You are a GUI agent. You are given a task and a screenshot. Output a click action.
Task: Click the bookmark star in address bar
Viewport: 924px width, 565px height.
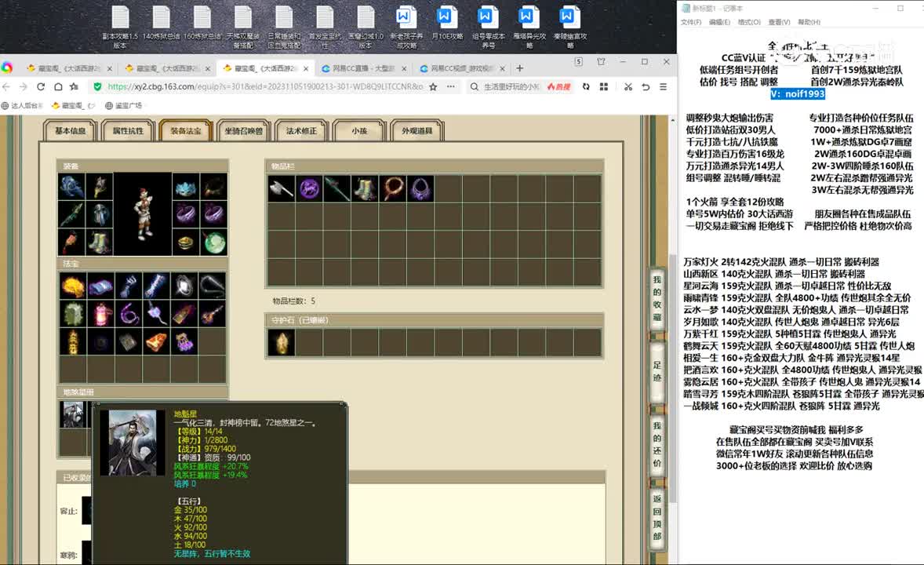click(433, 86)
